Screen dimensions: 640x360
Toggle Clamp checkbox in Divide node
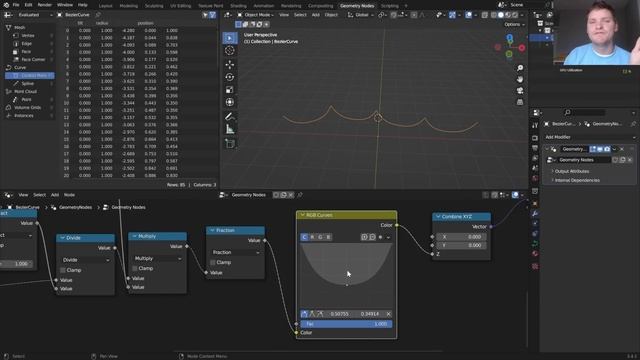pos(63,270)
